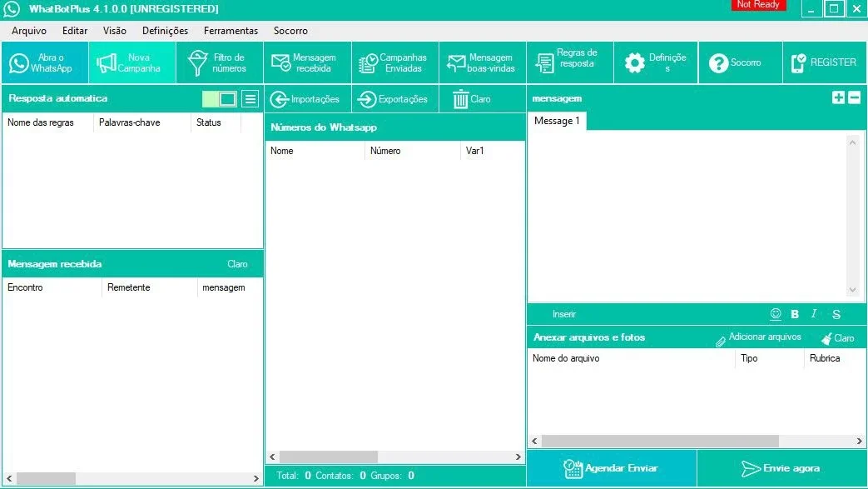Open the Arquivo menu
The image size is (868, 489).
(x=29, y=31)
